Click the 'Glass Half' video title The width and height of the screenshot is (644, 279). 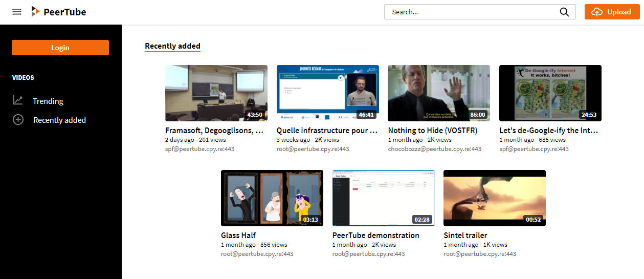[238, 235]
